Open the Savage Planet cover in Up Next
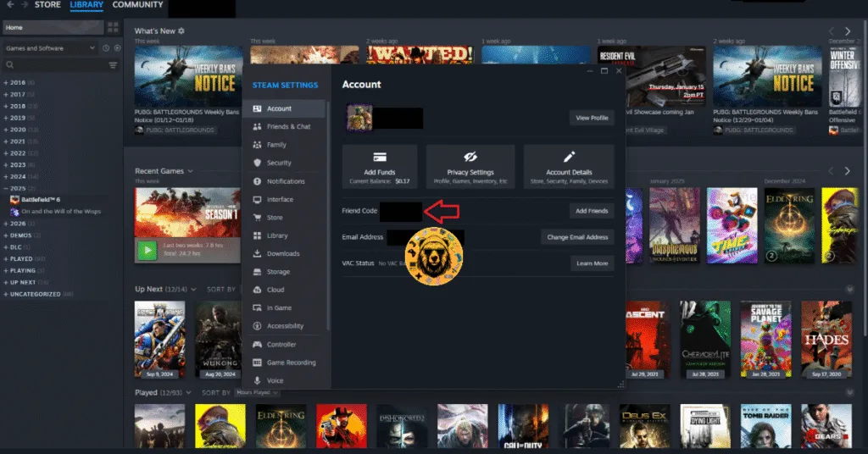 coord(765,340)
